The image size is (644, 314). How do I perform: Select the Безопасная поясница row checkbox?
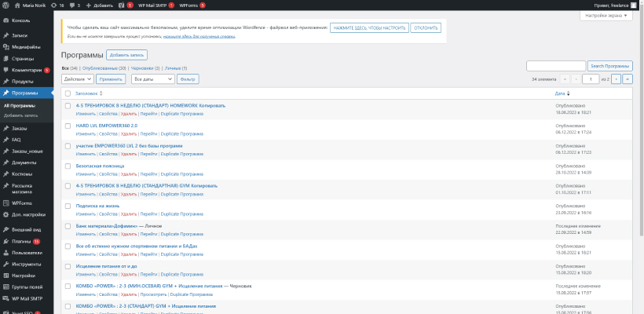pyautogui.click(x=68, y=166)
